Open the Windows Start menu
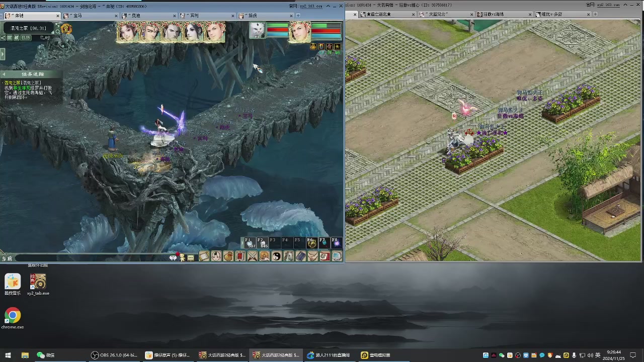The height and width of the screenshot is (362, 644). coord(8,355)
